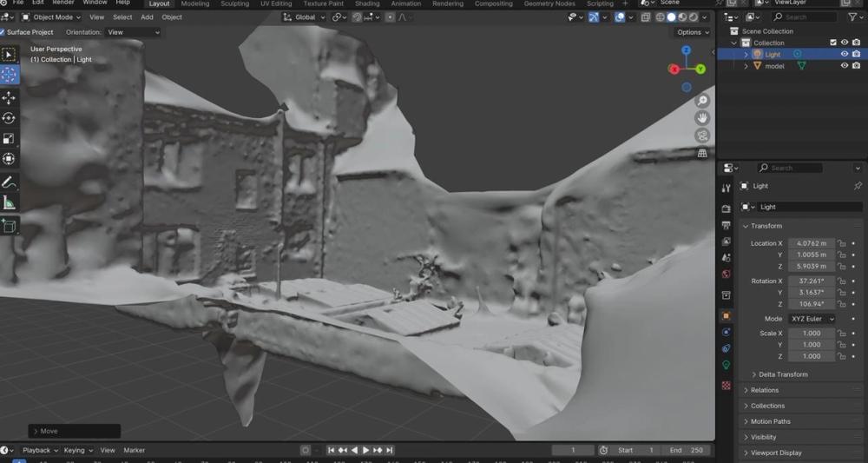The image size is (868, 463).
Task: Switch to the Modeling workspace tab
Action: point(194,3)
